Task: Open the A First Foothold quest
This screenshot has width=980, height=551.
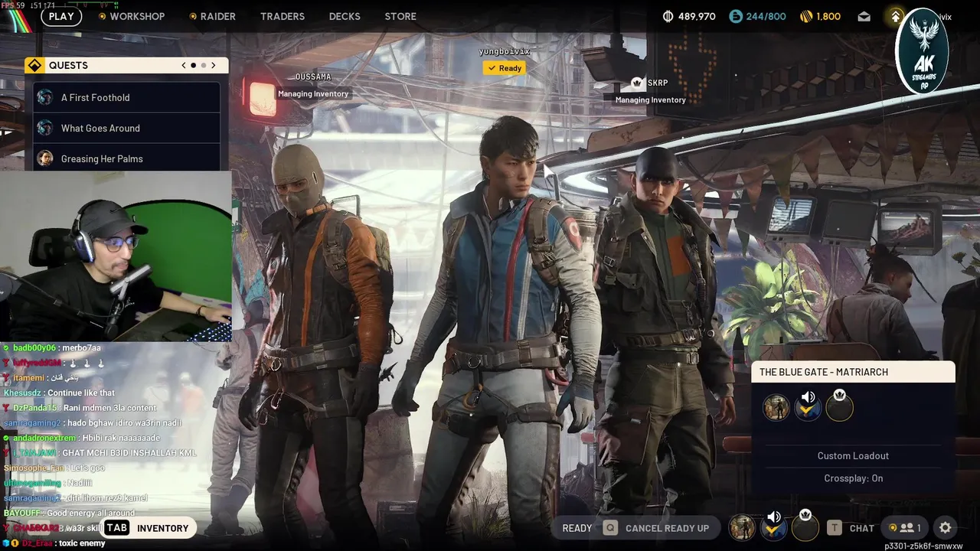Action: 126,97
